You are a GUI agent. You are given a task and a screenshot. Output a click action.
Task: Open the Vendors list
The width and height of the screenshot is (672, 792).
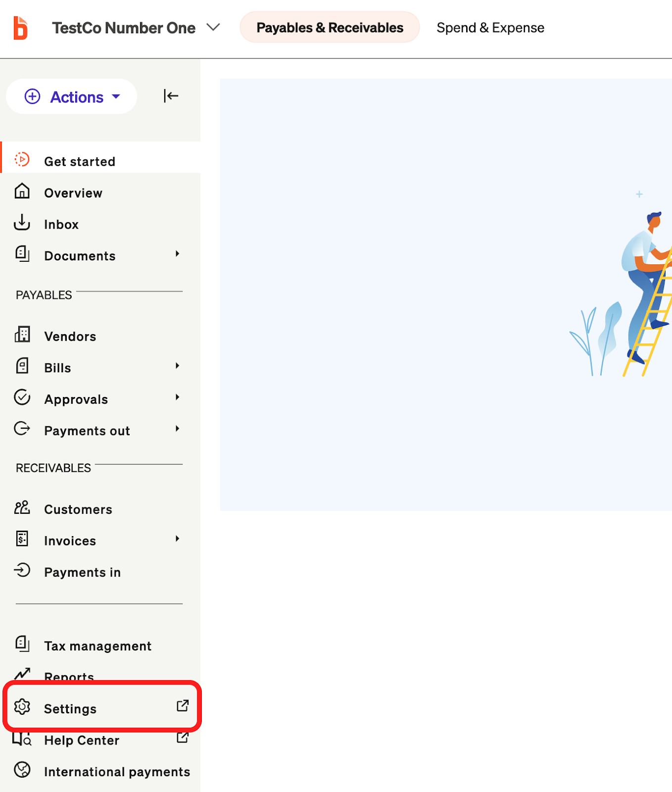coord(70,337)
